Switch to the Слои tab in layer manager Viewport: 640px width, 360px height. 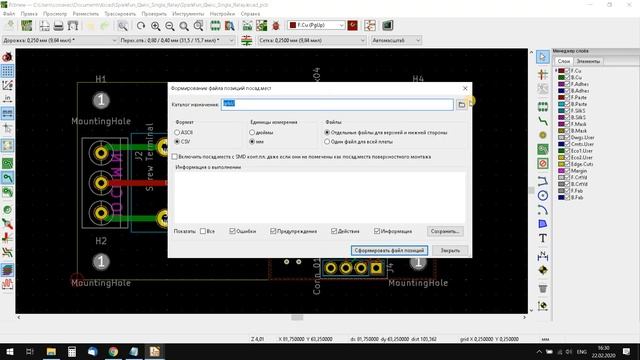point(564,61)
